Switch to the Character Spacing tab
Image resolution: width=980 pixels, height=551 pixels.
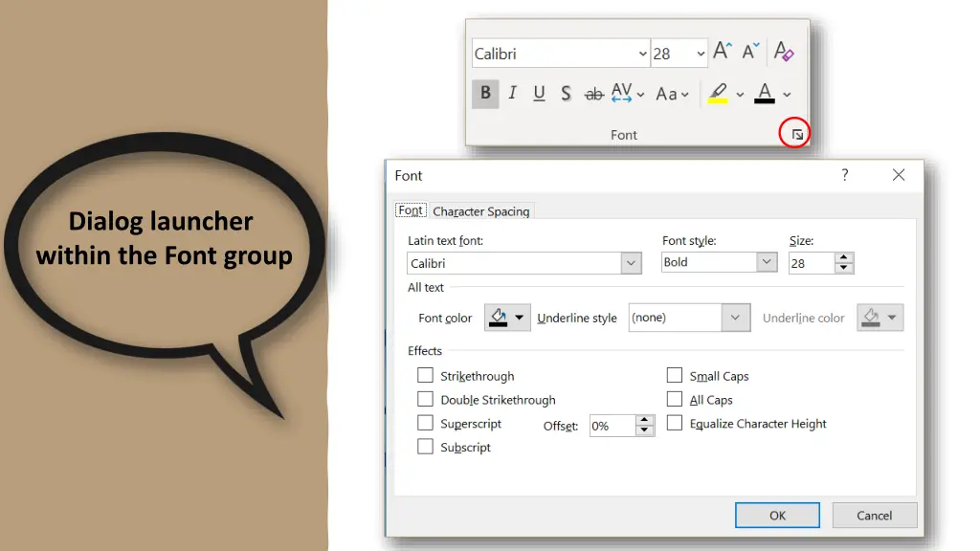click(x=481, y=211)
